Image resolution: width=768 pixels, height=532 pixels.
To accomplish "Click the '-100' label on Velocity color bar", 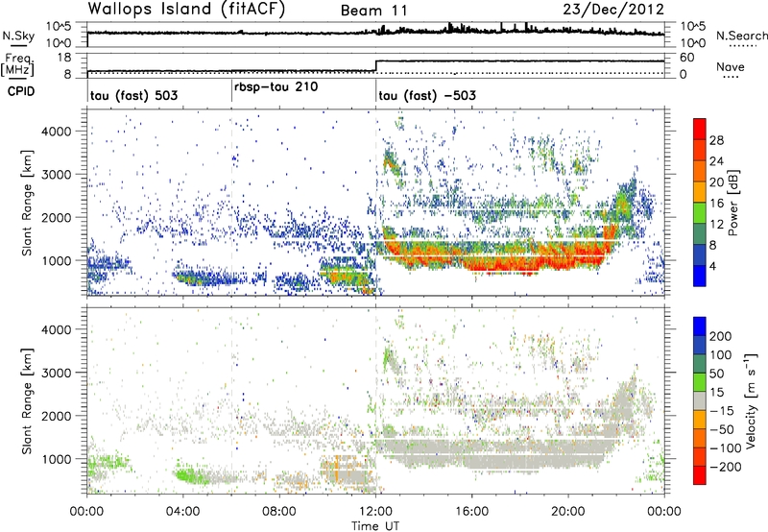I will point(726,448).
